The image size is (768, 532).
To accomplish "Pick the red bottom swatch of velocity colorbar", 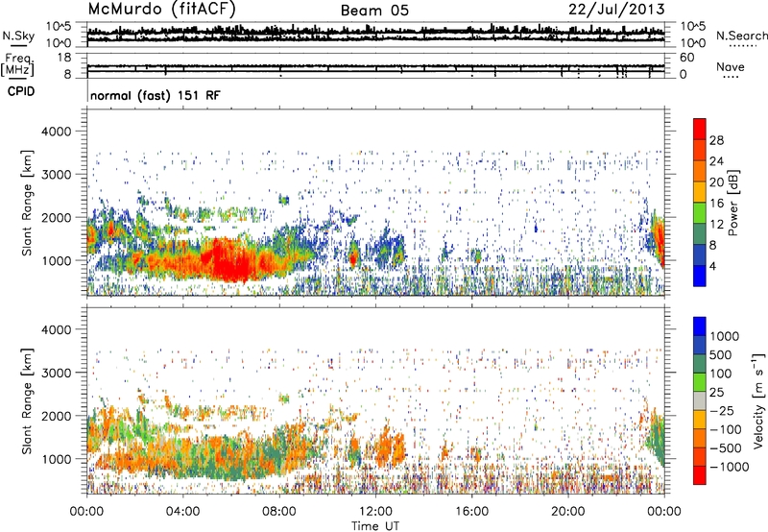I will pyautogui.click(x=700, y=475).
